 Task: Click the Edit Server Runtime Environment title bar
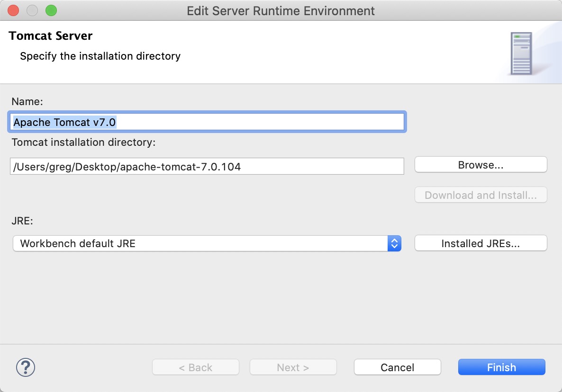(x=281, y=11)
